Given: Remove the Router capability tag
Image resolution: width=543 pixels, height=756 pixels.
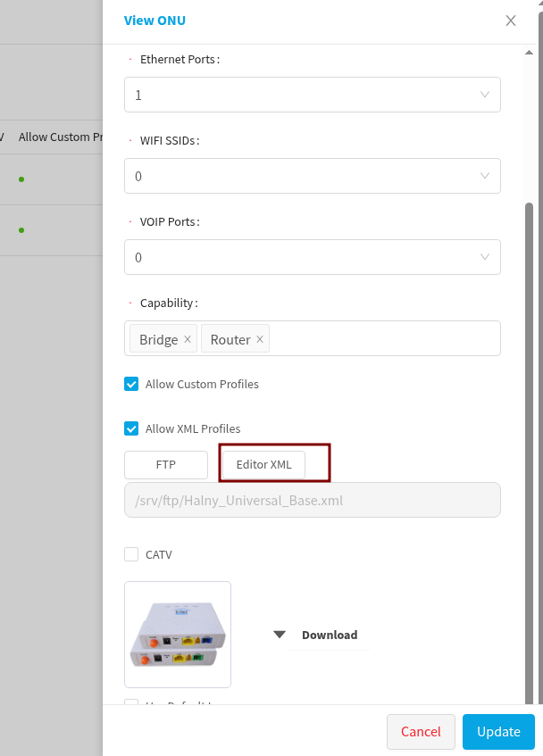Looking at the screenshot, I should pos(260,339).
